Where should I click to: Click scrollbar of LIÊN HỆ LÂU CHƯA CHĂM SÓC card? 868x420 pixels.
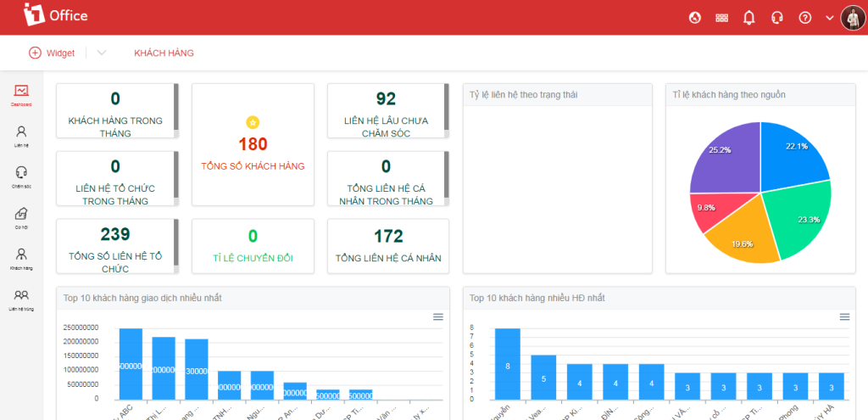tap(447, 107)
